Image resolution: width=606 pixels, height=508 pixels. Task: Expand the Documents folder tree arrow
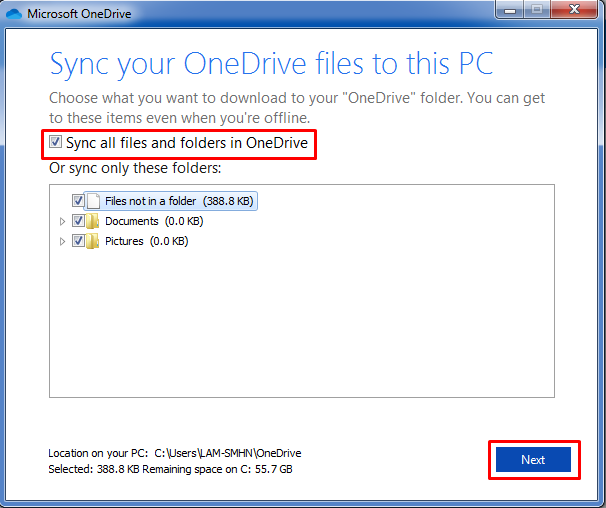[x=62, y=222]
